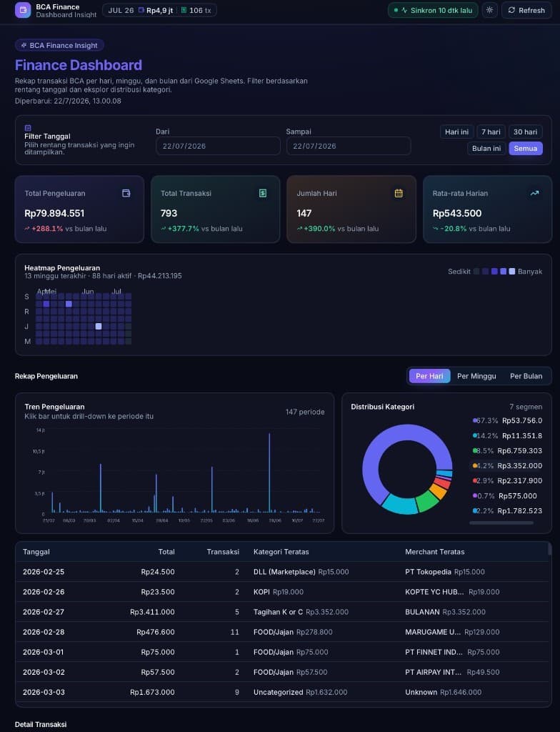Click the tallest bar in Tren Pengeluaran chart
This screenshot has height=732, width=560.
pyautogui.click(x=269, y=473)
